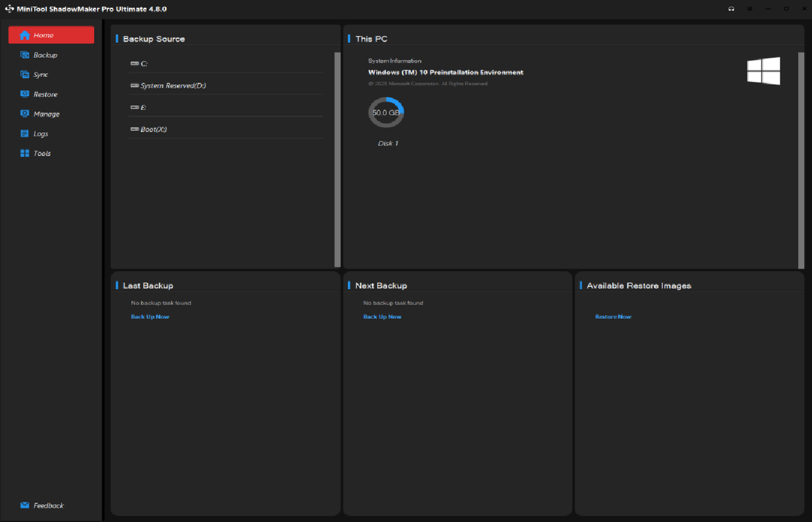Click the Next Backup heading

[381, 286]
